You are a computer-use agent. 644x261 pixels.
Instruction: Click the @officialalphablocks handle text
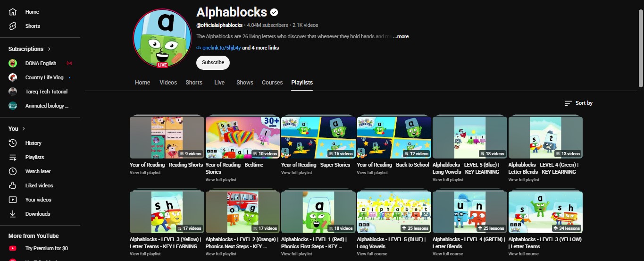[219, 25]
